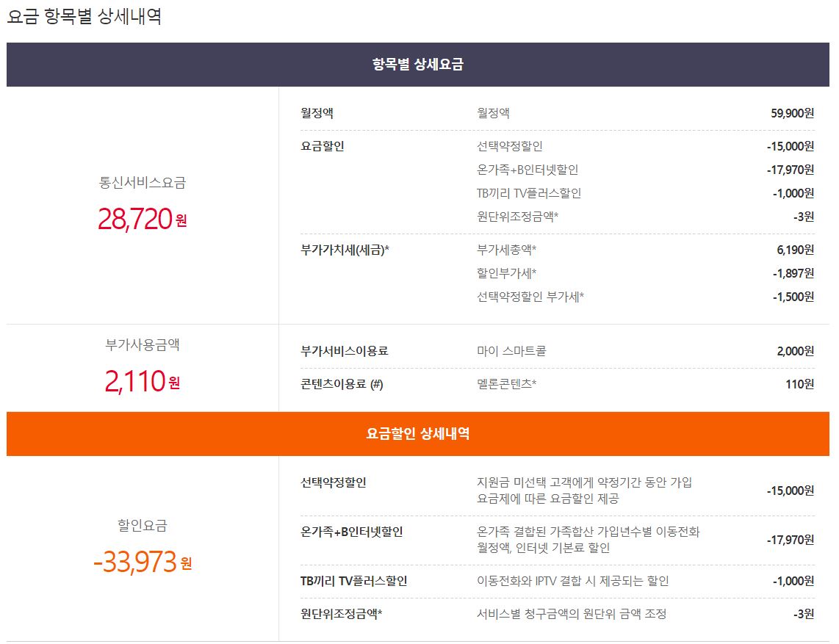Click the 마이 스마트콜 service item
Screen dimensions: 839x644
[511, 352]
